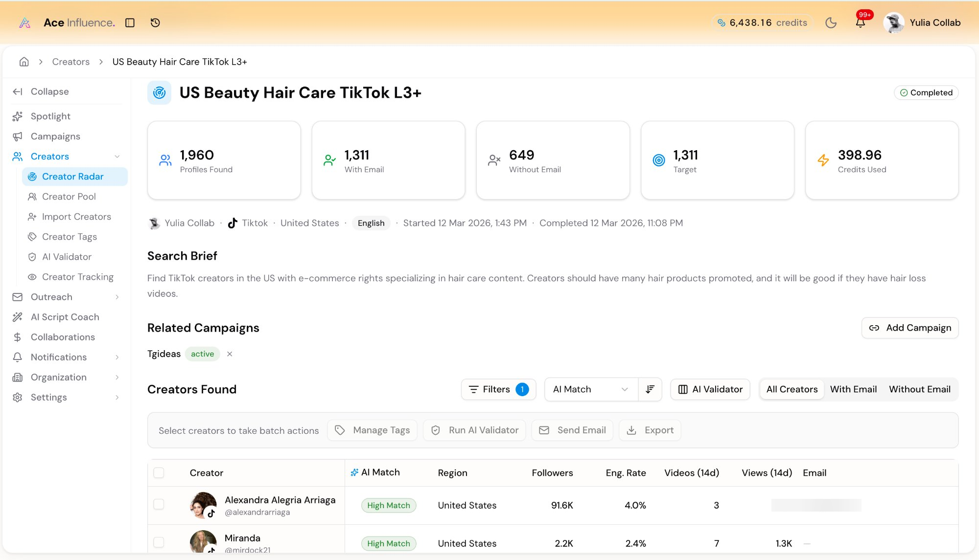Click Alexandra Alegria Arriaga's avatar thumbnail
Viewport: 979px width, 560px height.
pyautogui.click(x=203, y=505)
